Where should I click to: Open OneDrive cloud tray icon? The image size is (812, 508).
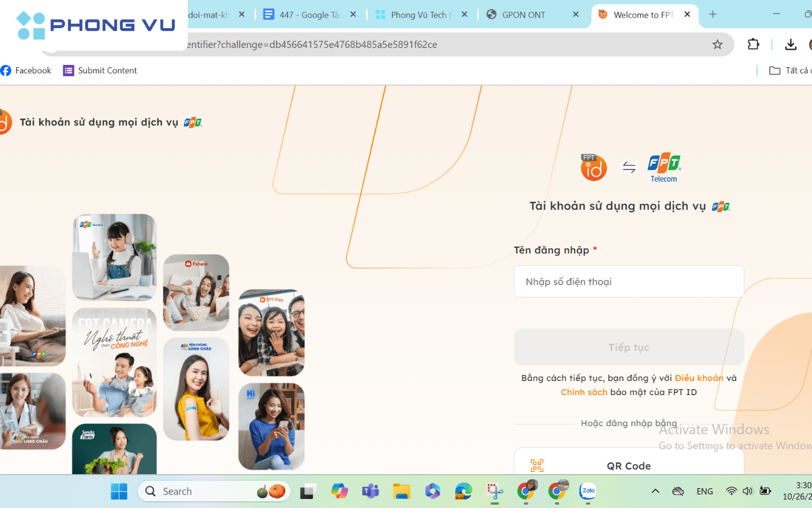(x=678, y=492)
